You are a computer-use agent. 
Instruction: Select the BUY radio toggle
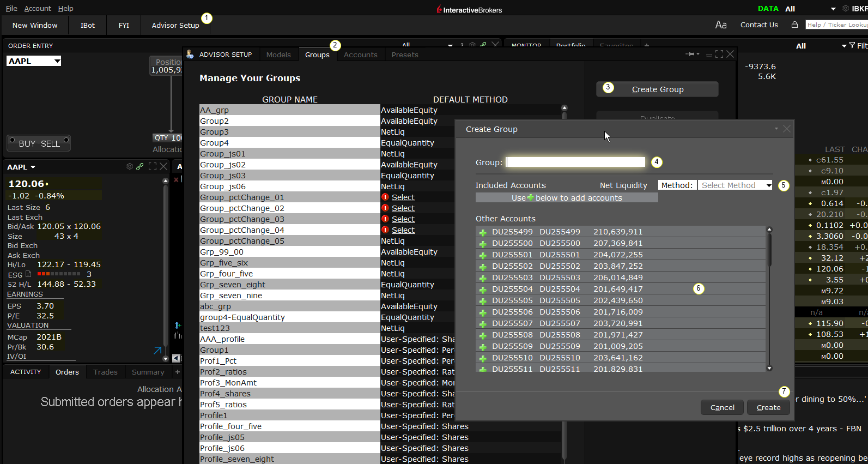(11, 140)
